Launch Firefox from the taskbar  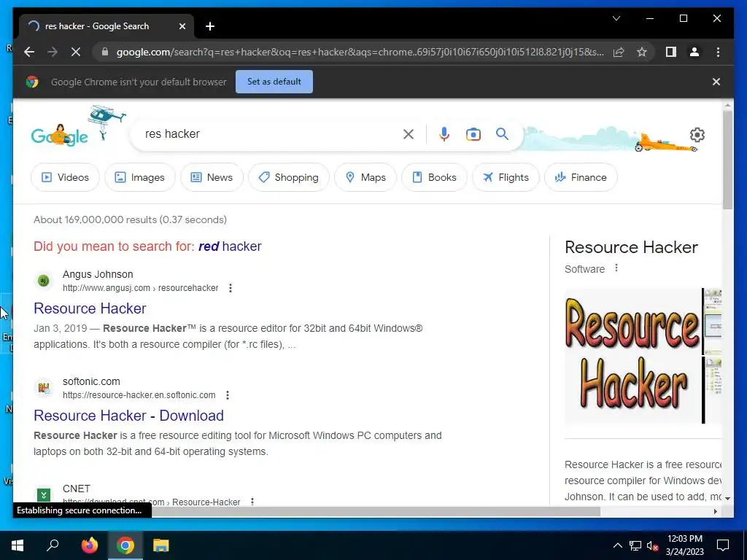point(89,545)
